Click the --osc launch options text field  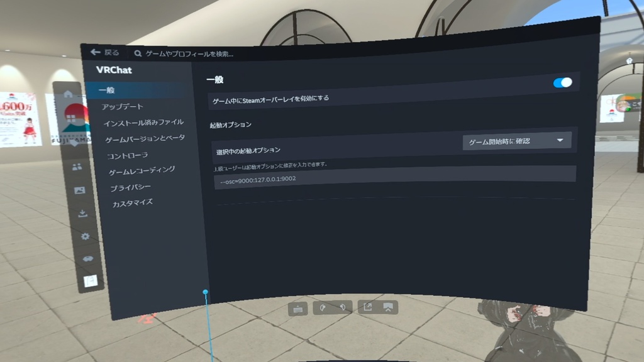tap(395, 177)
